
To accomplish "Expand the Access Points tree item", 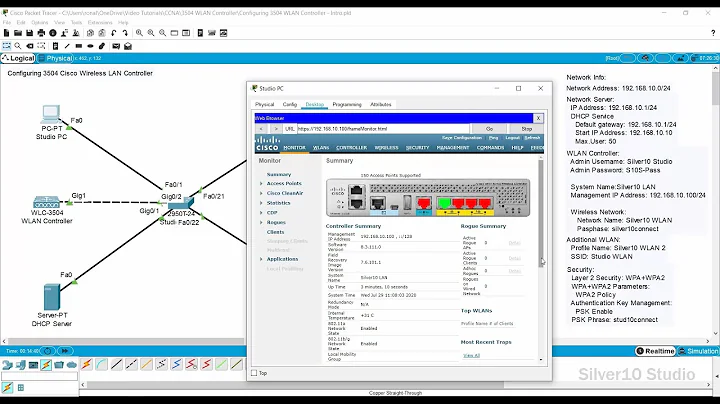I will click(261, 183).
